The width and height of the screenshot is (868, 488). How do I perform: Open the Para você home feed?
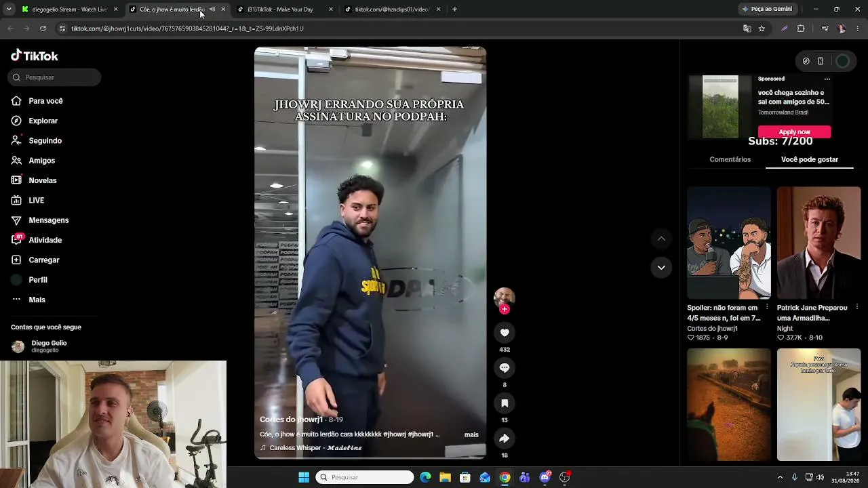coord(45,101)
